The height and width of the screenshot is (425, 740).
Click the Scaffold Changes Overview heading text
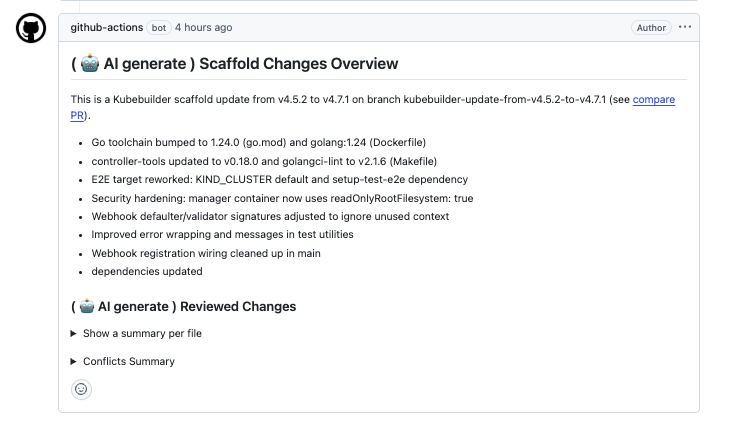pos(298,64)
